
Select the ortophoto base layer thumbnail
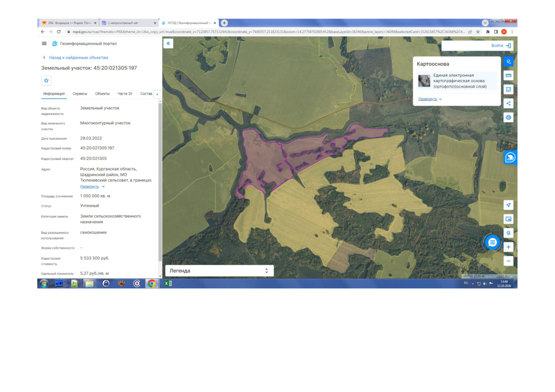[x=424, y=81]
